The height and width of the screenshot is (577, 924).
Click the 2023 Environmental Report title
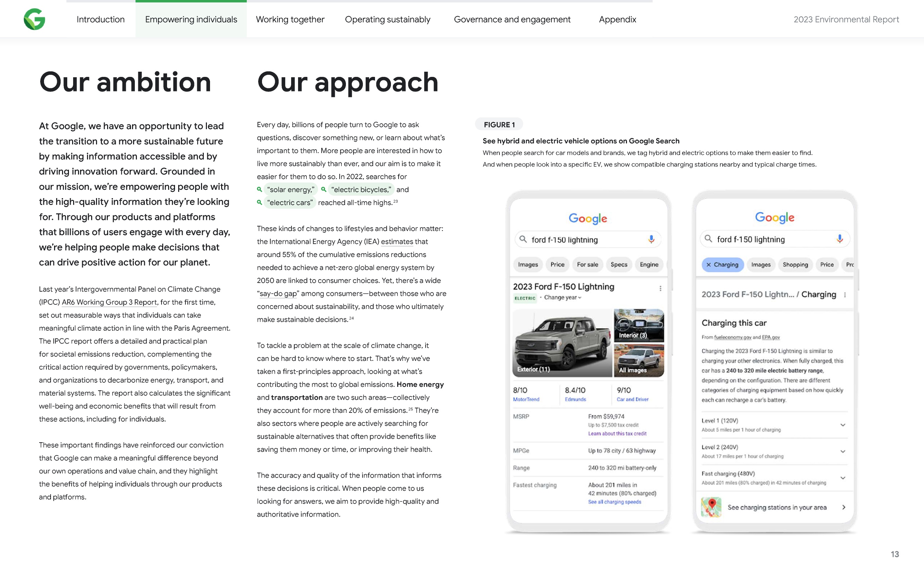pyautogui.click(x=846, y=19)
